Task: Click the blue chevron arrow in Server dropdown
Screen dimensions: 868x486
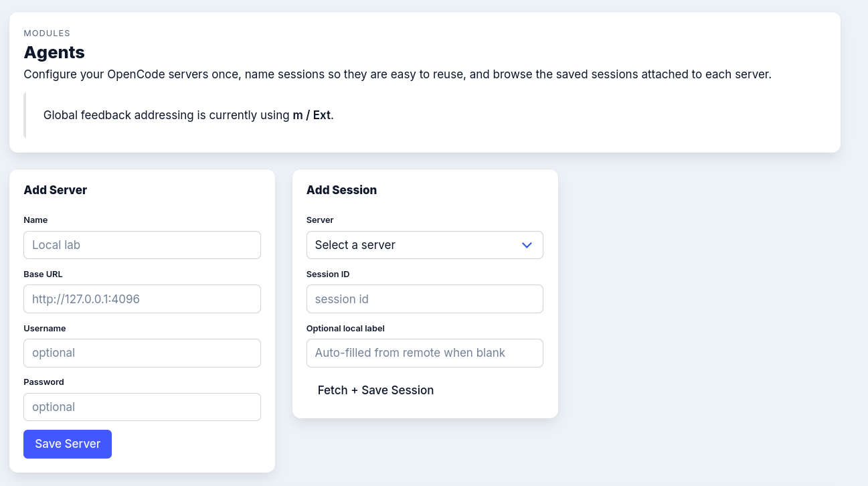Action: (527, 245)
